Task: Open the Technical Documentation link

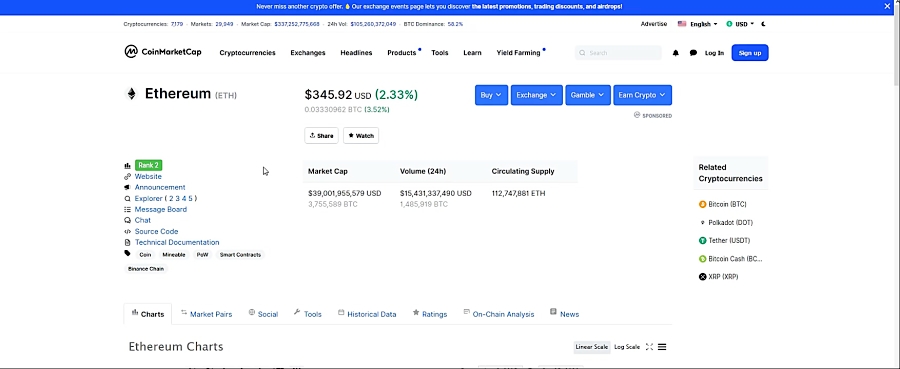Action: point(177,242)
